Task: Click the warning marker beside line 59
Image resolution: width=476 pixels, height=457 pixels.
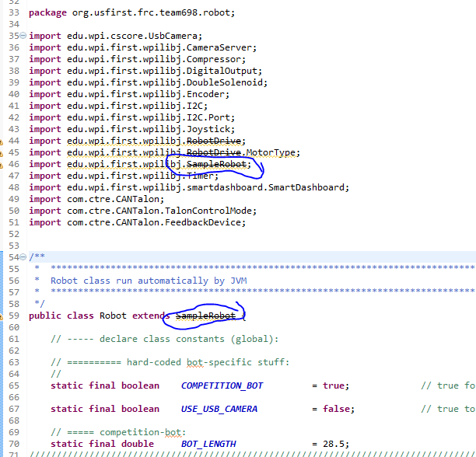Action: coord(2,316)
